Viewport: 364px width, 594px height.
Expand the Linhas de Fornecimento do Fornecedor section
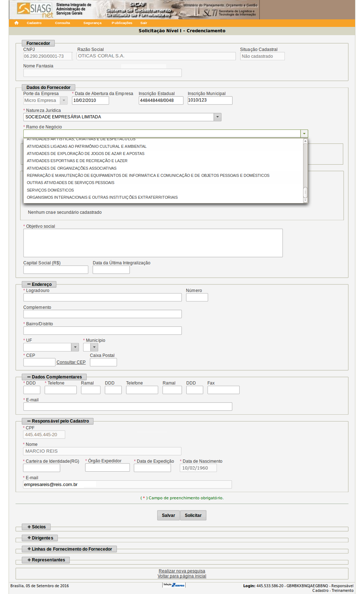[x=70, y=549]
